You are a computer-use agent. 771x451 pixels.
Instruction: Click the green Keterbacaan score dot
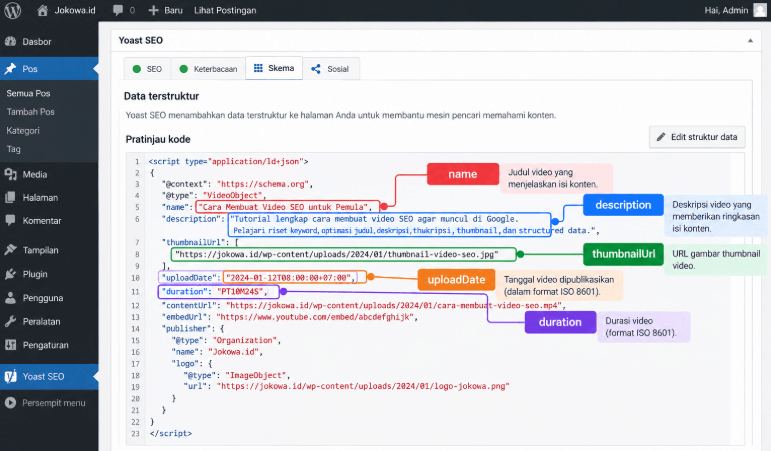183,69
